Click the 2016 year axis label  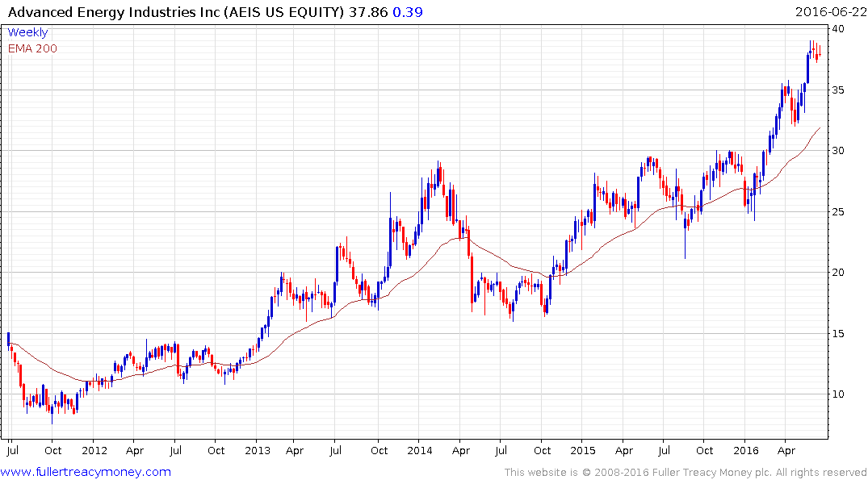pyautogui.click(x=745, y=450)
